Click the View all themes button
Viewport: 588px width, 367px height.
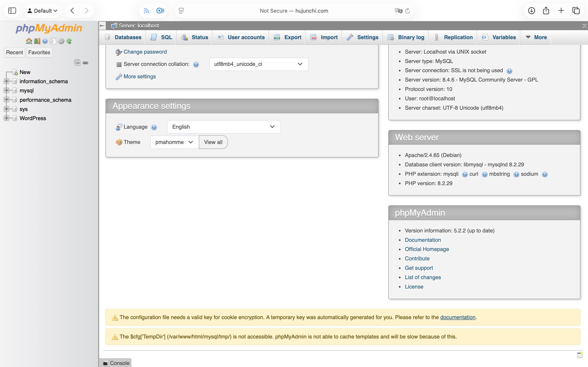213,142
